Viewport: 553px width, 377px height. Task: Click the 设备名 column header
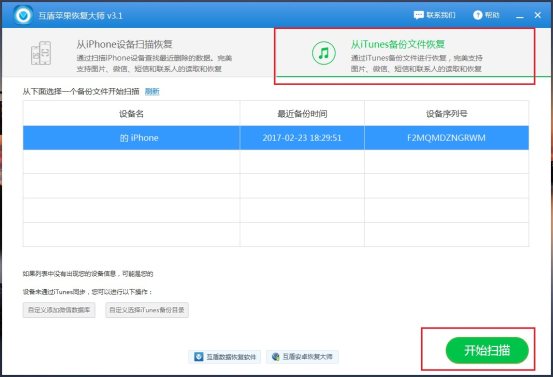coord(132,114)
